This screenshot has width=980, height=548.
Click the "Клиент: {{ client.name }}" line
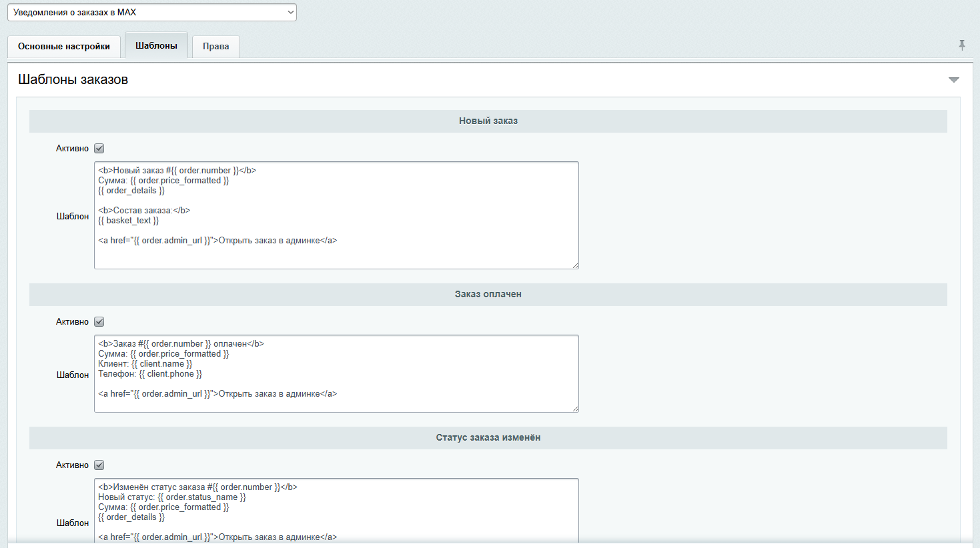coord(145,364)
